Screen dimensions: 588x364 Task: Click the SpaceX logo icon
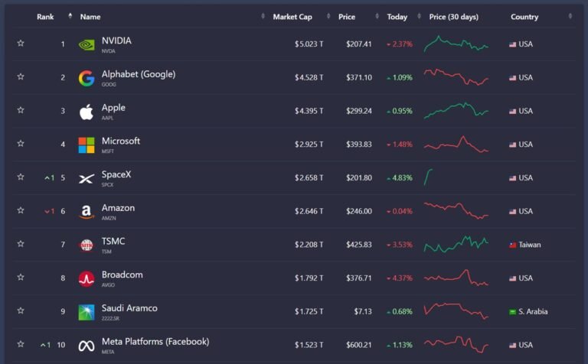[87, 179]
